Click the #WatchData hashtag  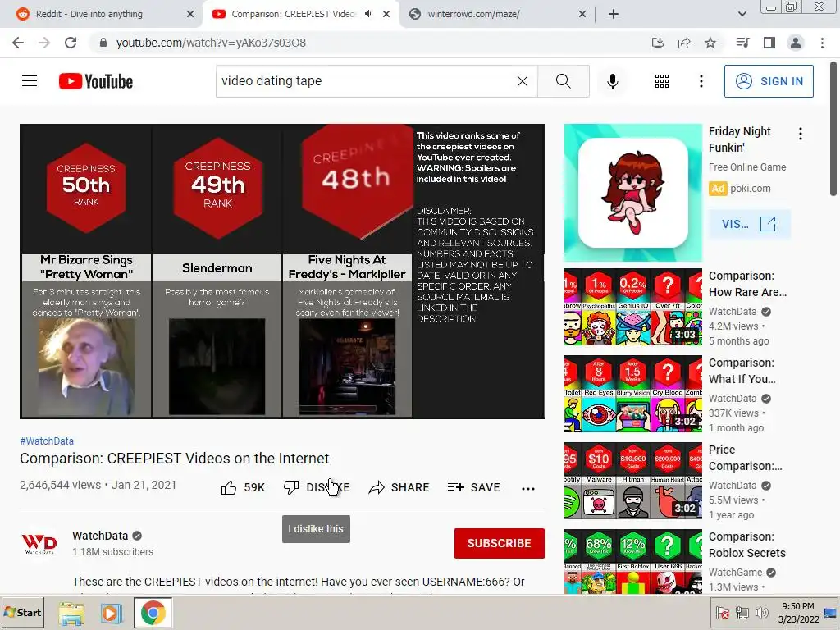[x=47, y=441]
